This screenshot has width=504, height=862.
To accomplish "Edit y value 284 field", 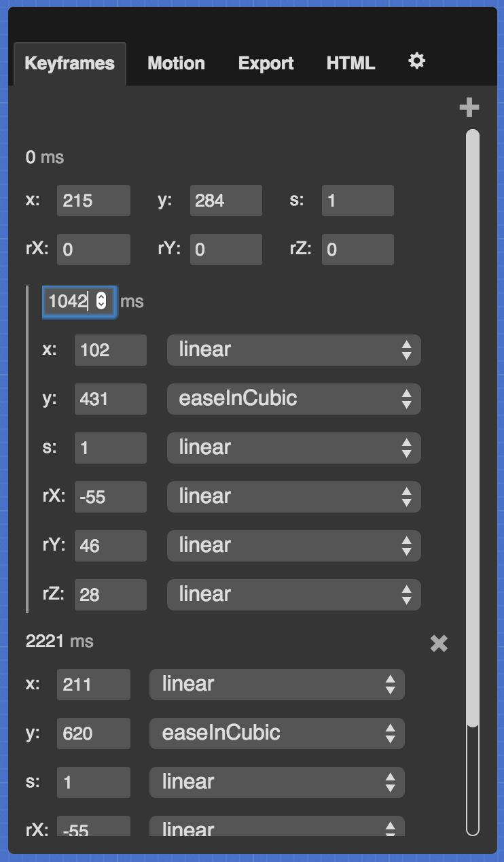I will tap(226, 201).
